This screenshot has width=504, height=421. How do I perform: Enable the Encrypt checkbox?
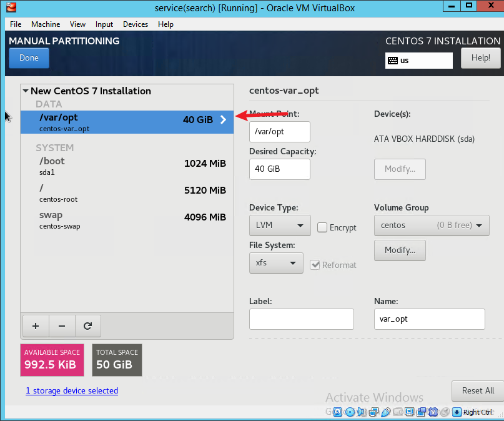322,227
